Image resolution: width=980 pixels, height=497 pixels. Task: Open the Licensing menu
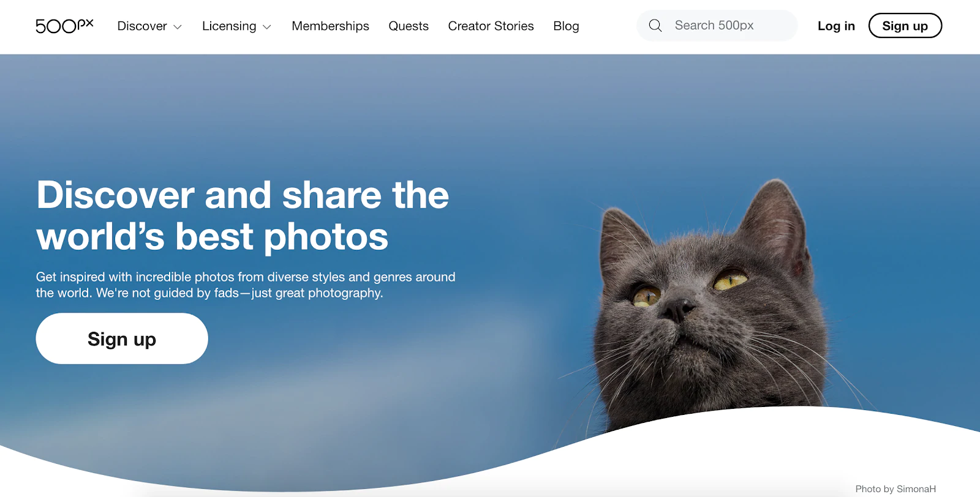pyautogui.click(x=229, y=26)
